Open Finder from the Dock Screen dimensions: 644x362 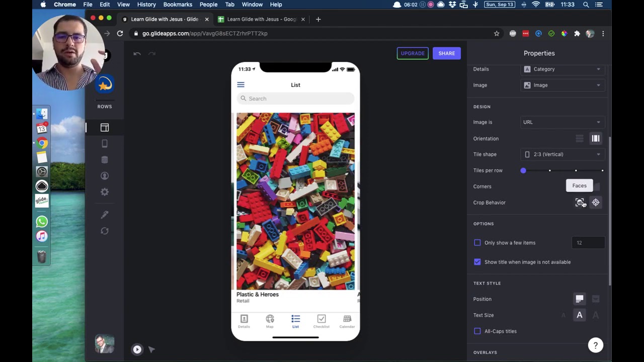pyautogui.click(x=42, y=114)
